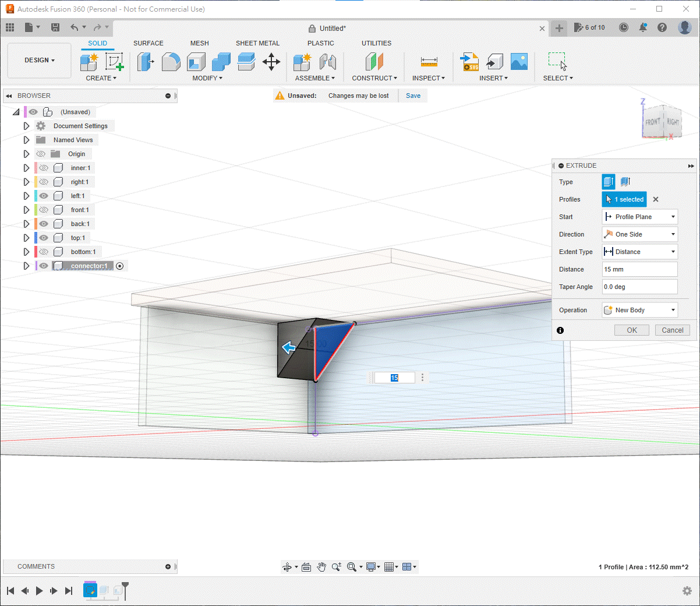Viewport: 700px width, 606px height.
Task: Click the Insert SVG icon
Action: [469, 61]
